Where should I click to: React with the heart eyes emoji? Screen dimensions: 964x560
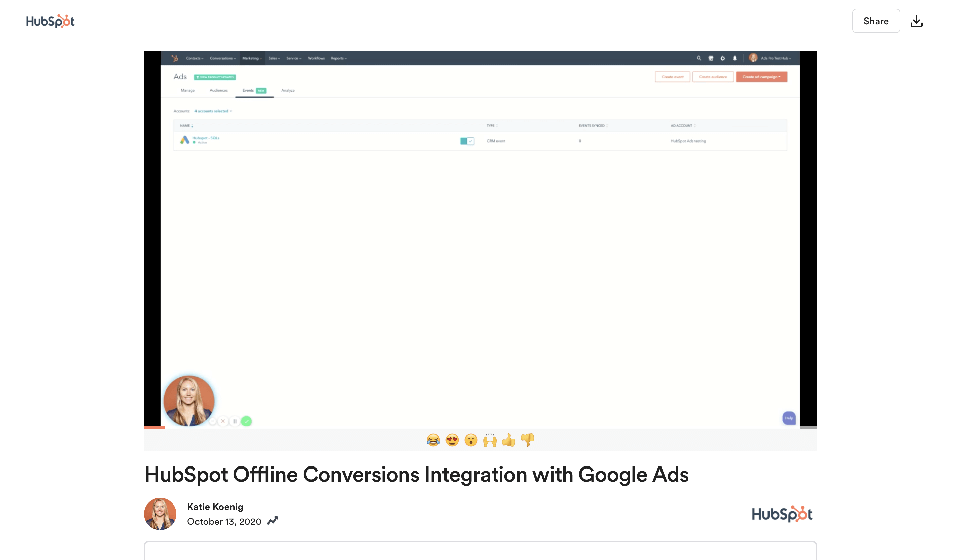point(452,440)
